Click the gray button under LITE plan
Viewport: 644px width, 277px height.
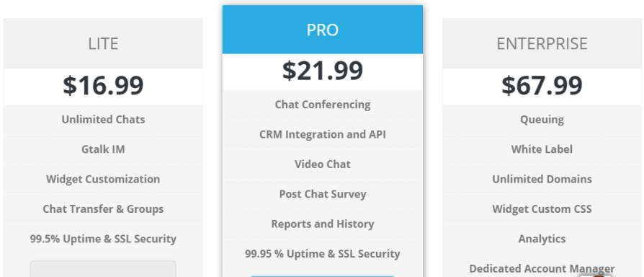[103, 269]
